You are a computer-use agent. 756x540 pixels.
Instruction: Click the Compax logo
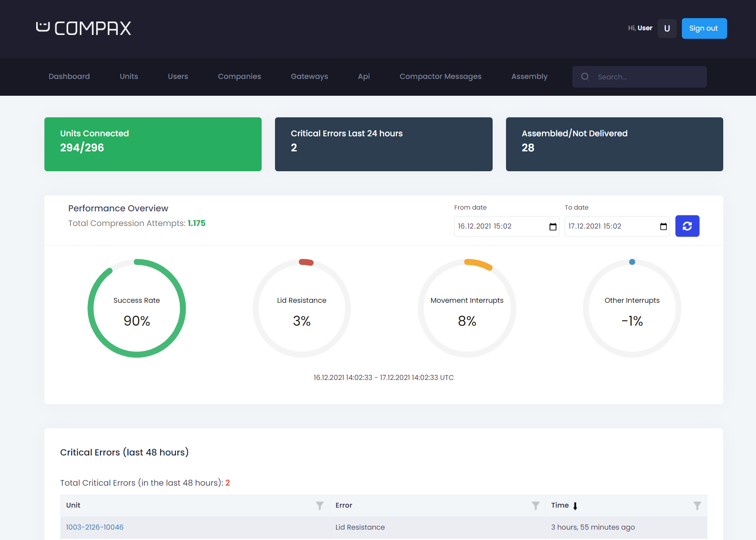pos(84,28)
